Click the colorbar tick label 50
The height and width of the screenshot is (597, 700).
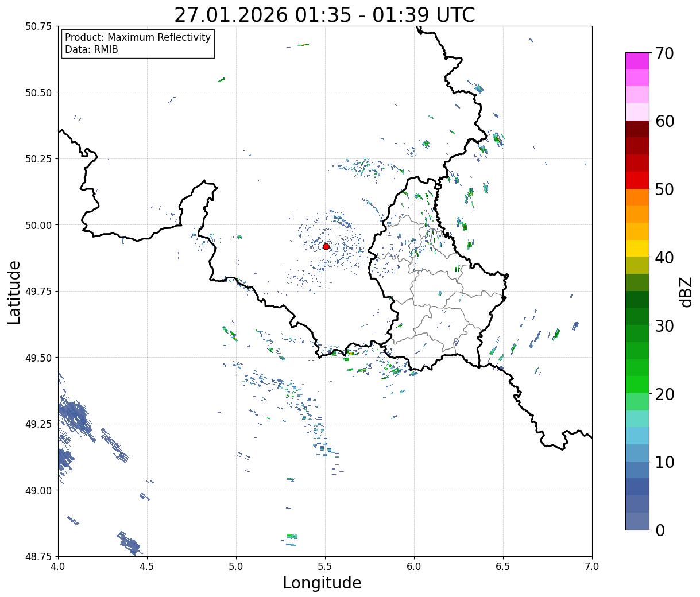(x=664, y=189)
